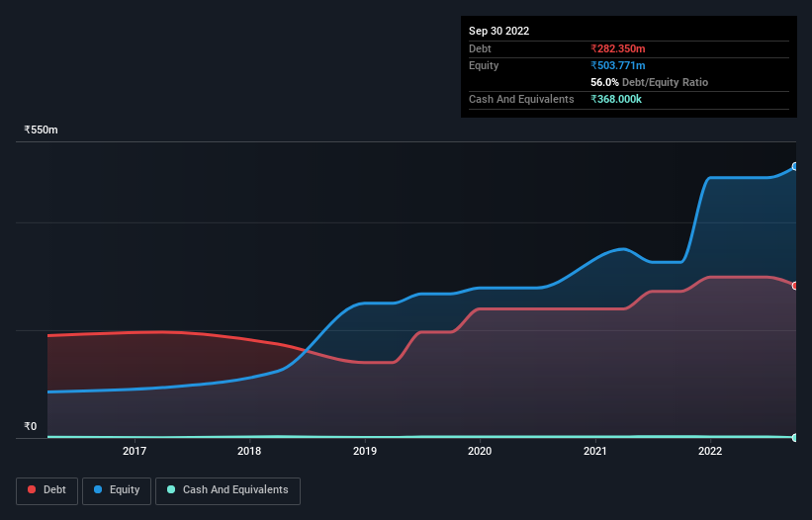Screen dimensions: 812x520
Task: Click the ₹0 y-axis label
Action: tap(31, 426)
